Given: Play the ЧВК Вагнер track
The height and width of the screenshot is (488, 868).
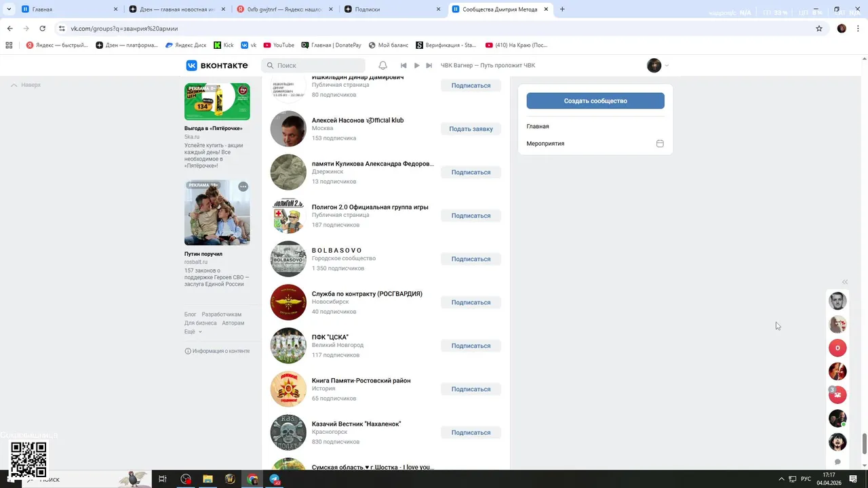Looking at the screenshot, I should coord(416,66).
